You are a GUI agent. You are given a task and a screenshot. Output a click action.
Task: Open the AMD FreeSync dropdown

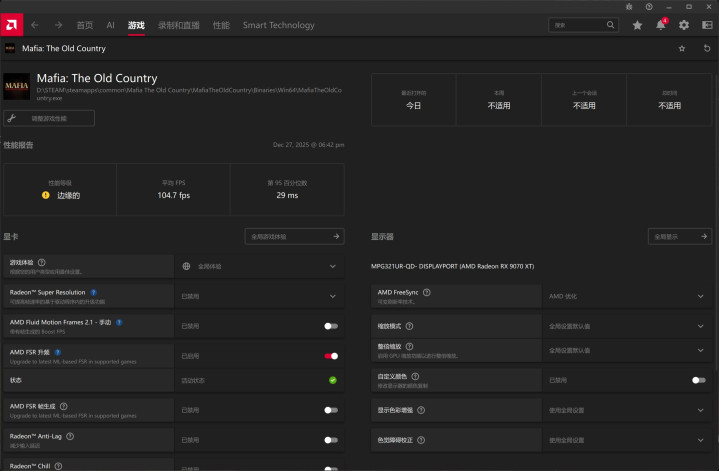click(x=698, y=296)
